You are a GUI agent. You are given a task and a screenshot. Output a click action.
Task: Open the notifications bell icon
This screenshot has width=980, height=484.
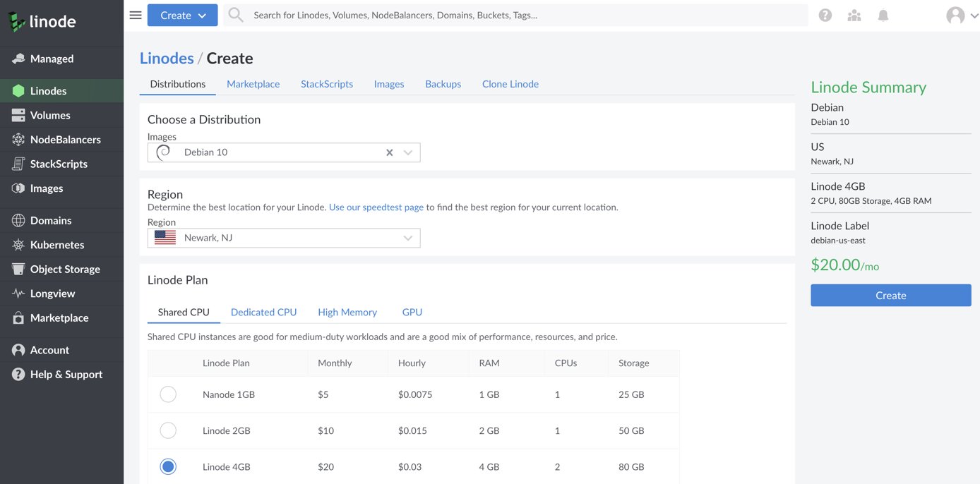tap(883, 15)
